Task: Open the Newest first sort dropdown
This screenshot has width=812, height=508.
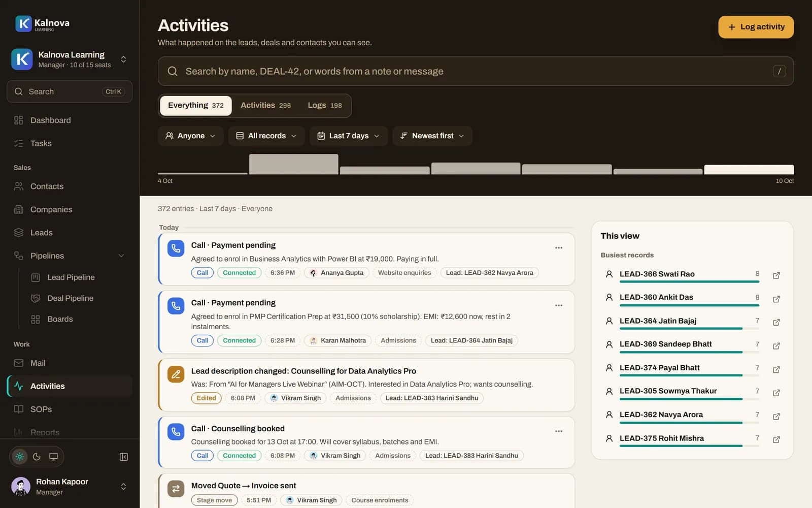Action: 432,136
